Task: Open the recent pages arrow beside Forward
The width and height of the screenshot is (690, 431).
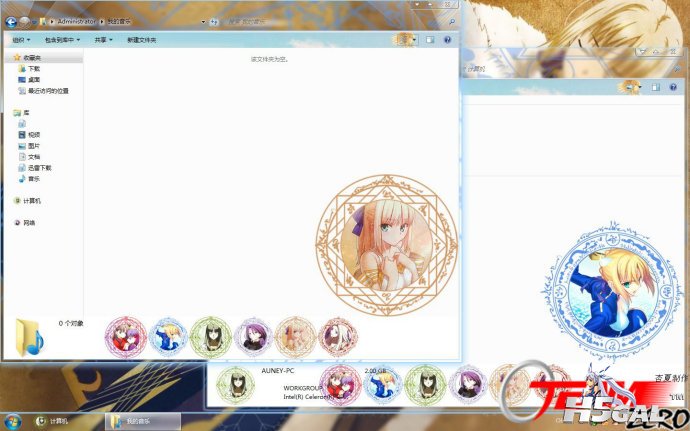Action: (34, 22)
